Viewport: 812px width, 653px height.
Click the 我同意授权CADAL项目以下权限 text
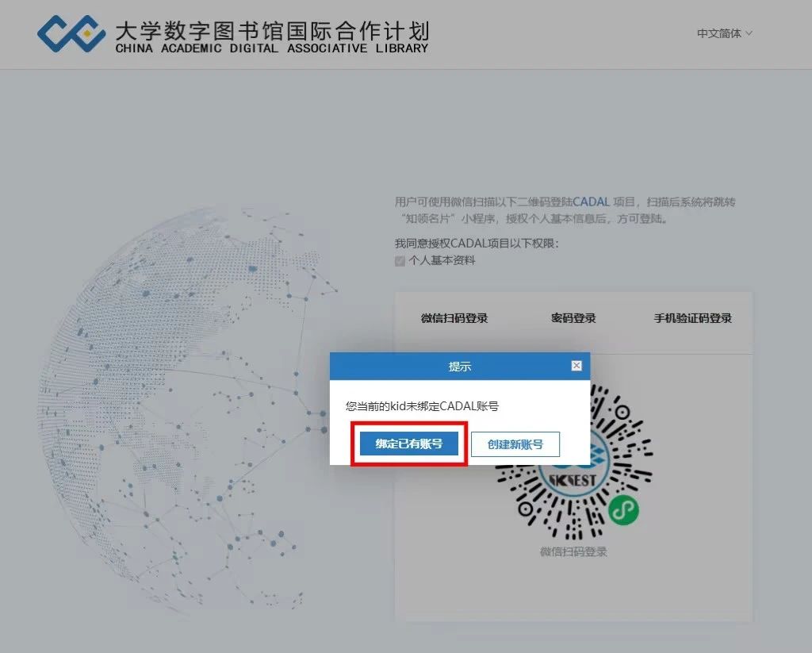[x=477, y=243]
